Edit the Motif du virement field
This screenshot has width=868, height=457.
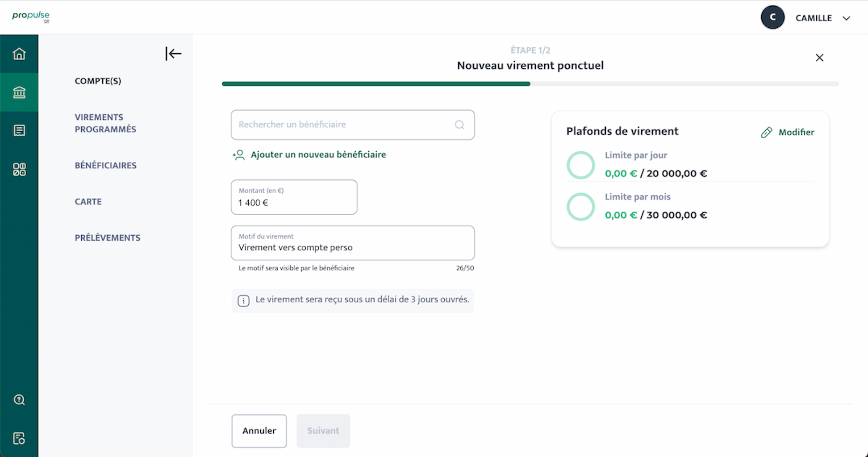coord(352,247)
